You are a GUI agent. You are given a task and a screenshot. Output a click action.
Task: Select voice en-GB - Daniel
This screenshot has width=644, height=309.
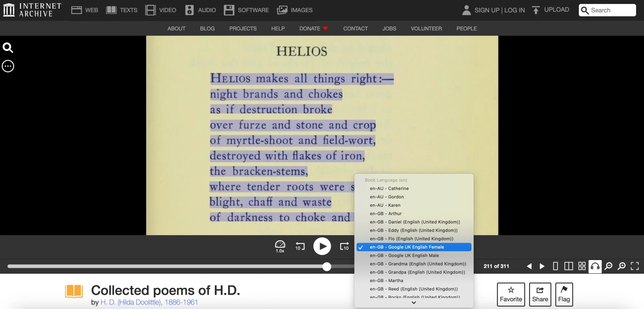point(414,222)
